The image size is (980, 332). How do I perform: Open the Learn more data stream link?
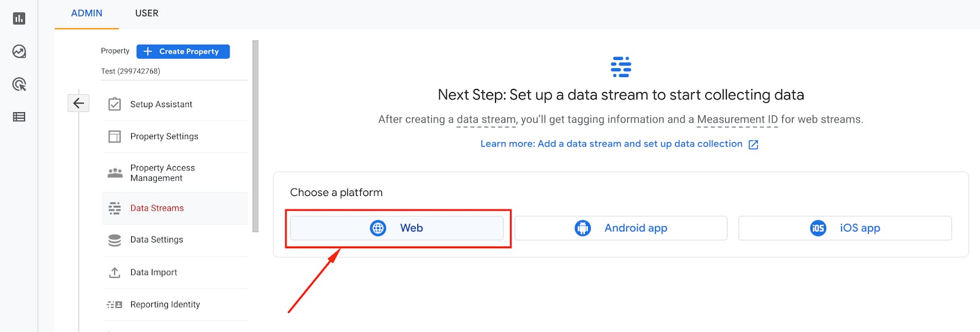(x=611, y=144)
